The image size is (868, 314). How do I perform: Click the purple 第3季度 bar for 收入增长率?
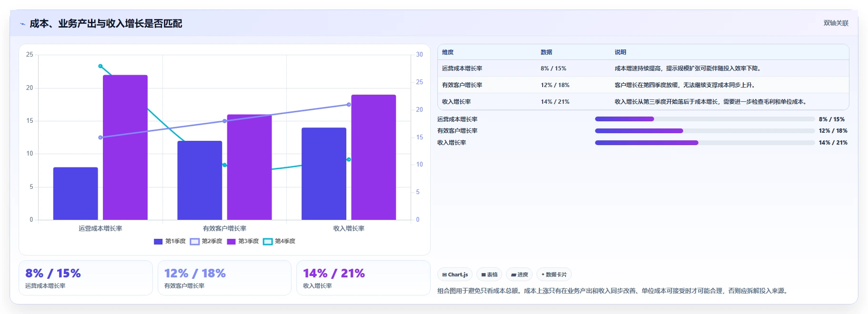373,157
